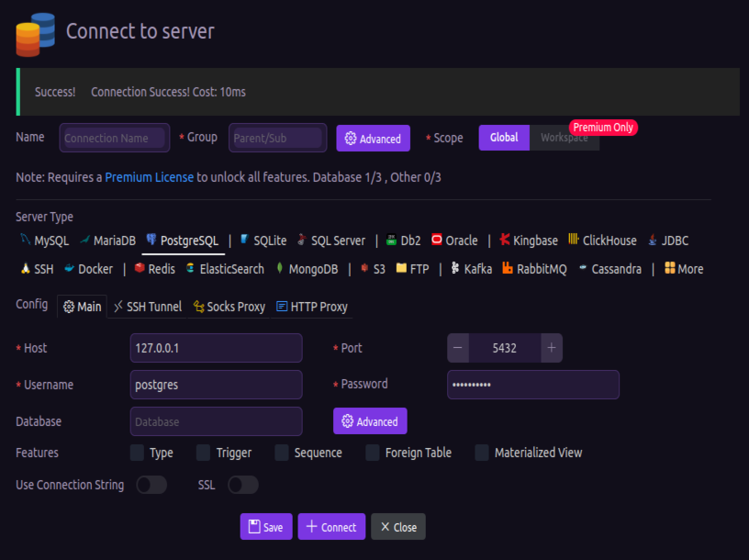Image resolution: width=749 pixels, height=560 pixels.
Task: Select SSH server type
Action: (x=38, y=269)
